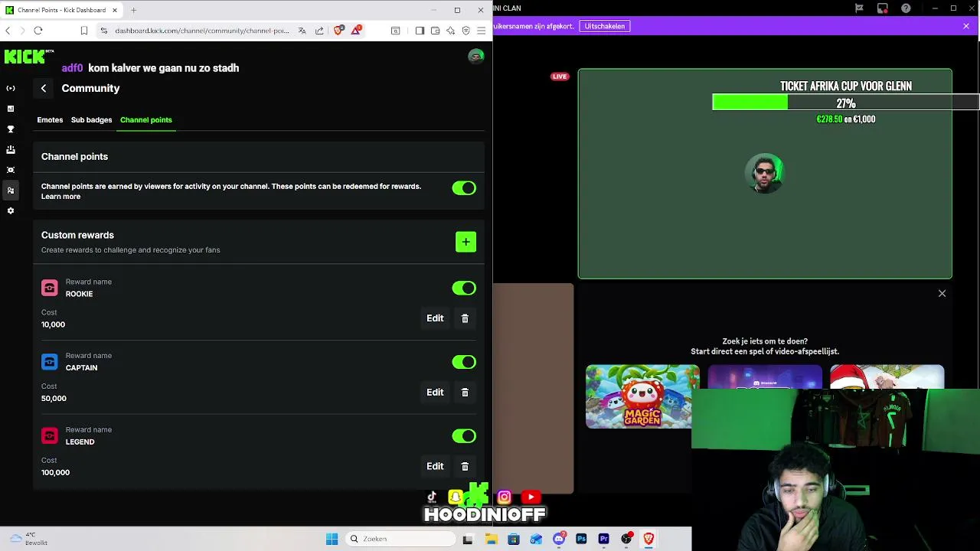Edit the LEGEND reward
Viewport: 980px width, 551px height.
click(435, 466)
